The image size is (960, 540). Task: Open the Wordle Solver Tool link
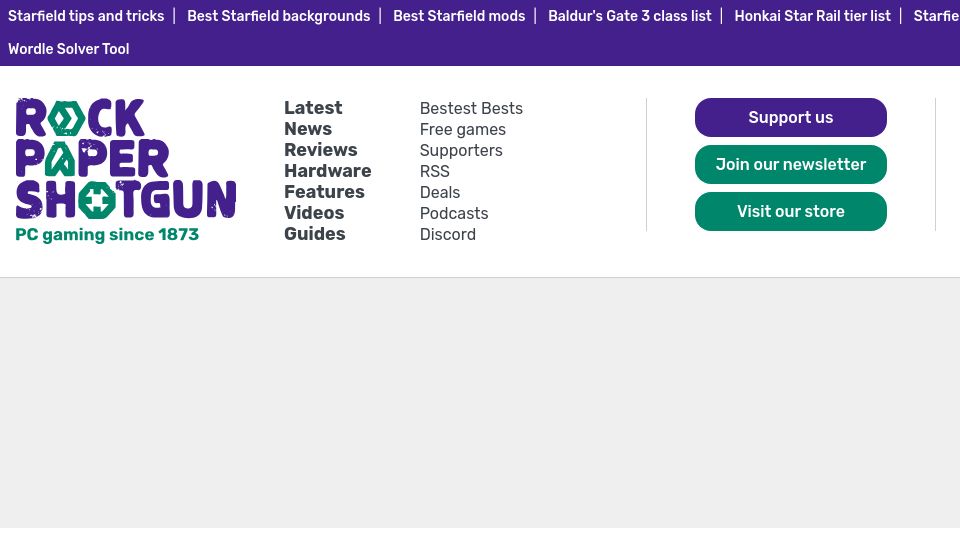click(x=69, y=49)
